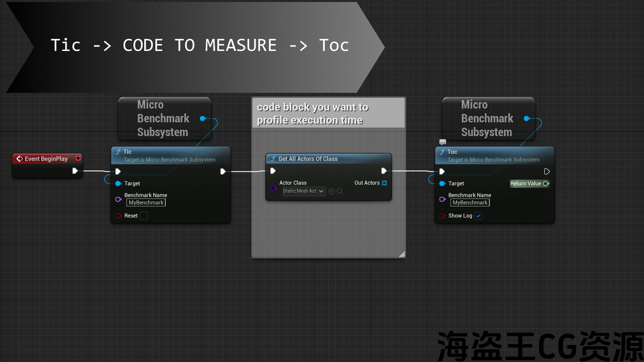Click Browse to asset magnifier icon
This screenshot has height=362, width=644.
click(x=340, y=191)
